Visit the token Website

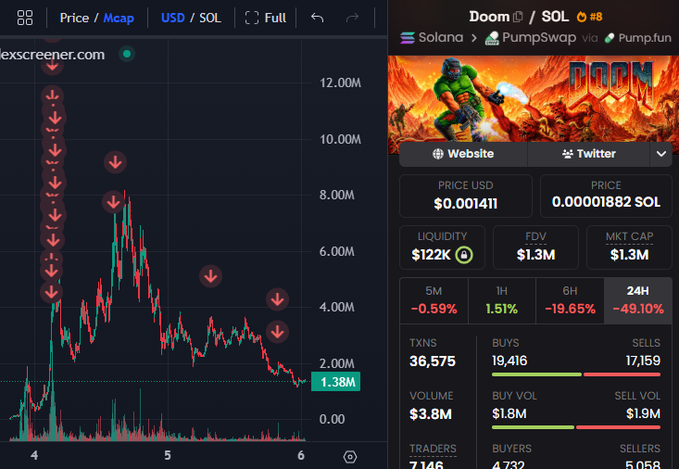pyautogui.click(x=463, y=154)
